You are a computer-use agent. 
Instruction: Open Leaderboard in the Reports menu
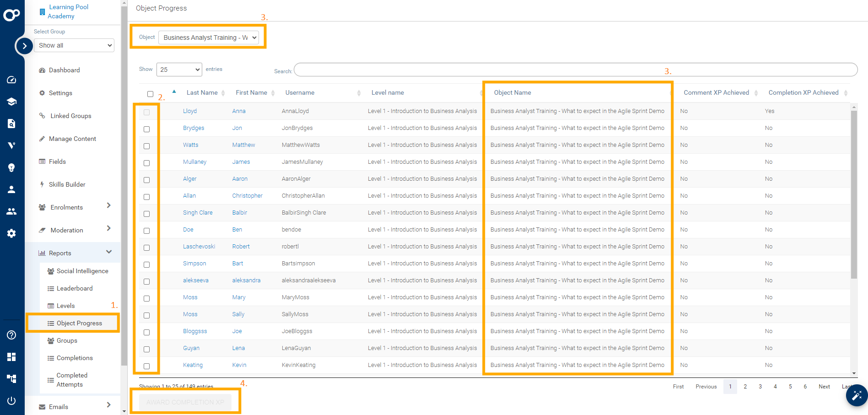point(75,288)
